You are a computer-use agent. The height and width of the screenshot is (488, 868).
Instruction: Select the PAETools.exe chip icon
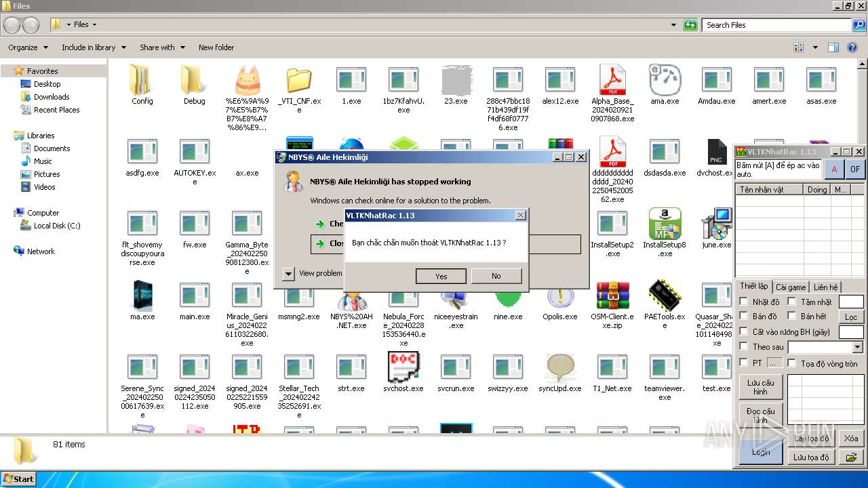tap(665, 296)
